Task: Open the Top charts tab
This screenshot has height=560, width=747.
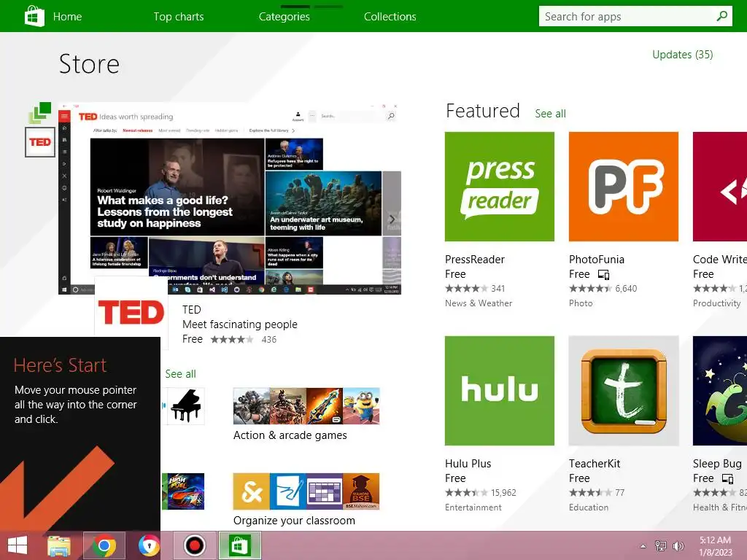Action: click(179, 17)
